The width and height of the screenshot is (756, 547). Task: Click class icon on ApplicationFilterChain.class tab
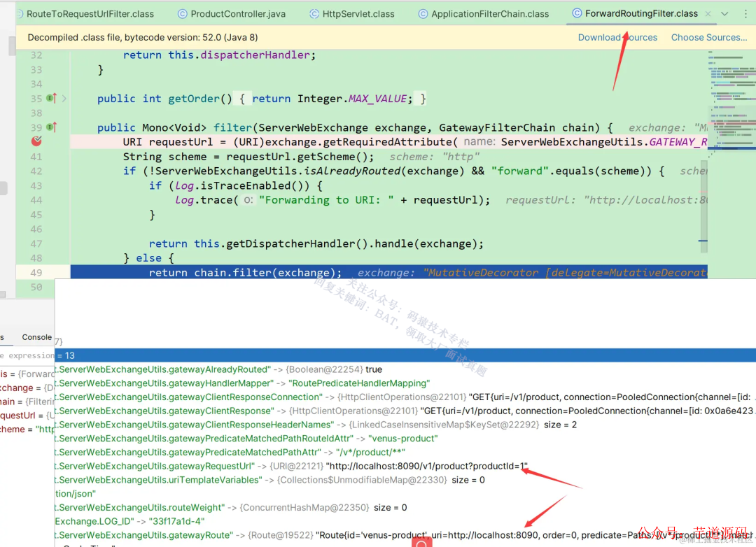pyautogui.click(x=423, y=14)
